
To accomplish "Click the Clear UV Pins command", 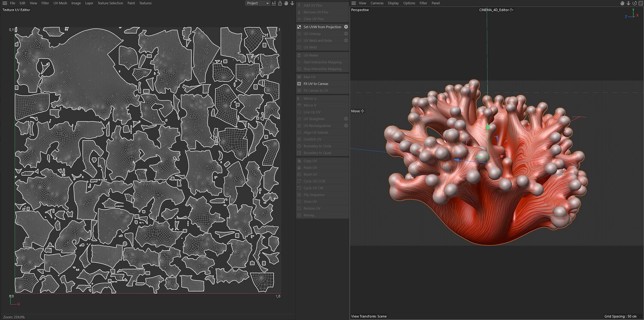I will click(322, 19).
